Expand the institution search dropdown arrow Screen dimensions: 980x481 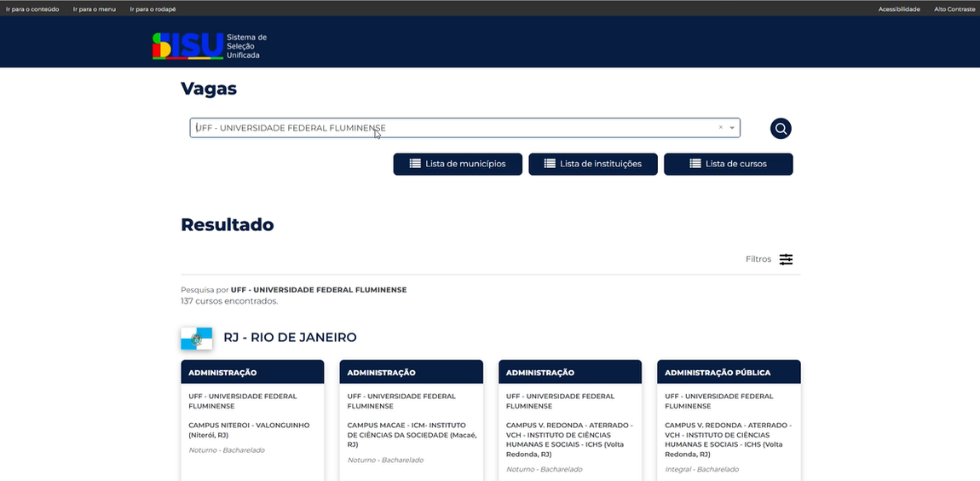click(x=732, y=128)
